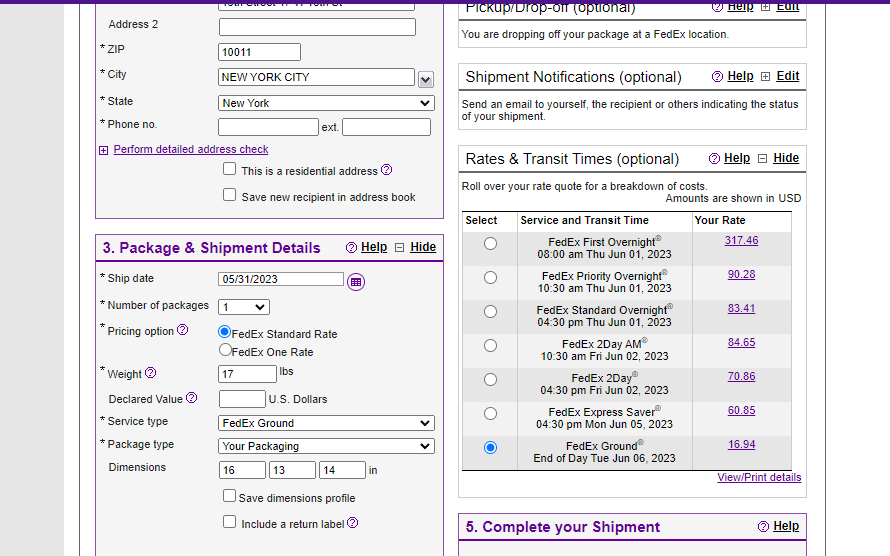Image resolution: width=890 pixels, height=556 pixels.
Task: Click the View/Print details link
Action: 759,477
